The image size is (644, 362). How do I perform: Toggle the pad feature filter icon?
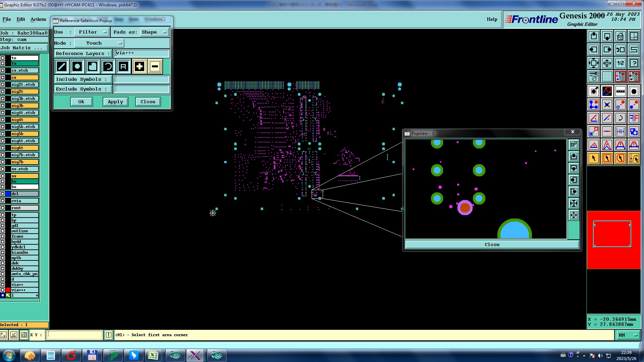77,66
